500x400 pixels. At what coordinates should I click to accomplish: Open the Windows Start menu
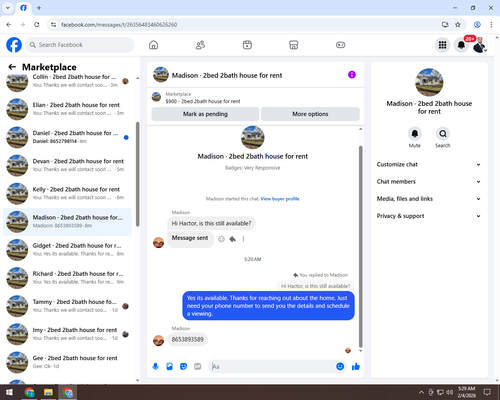(9, 392)
